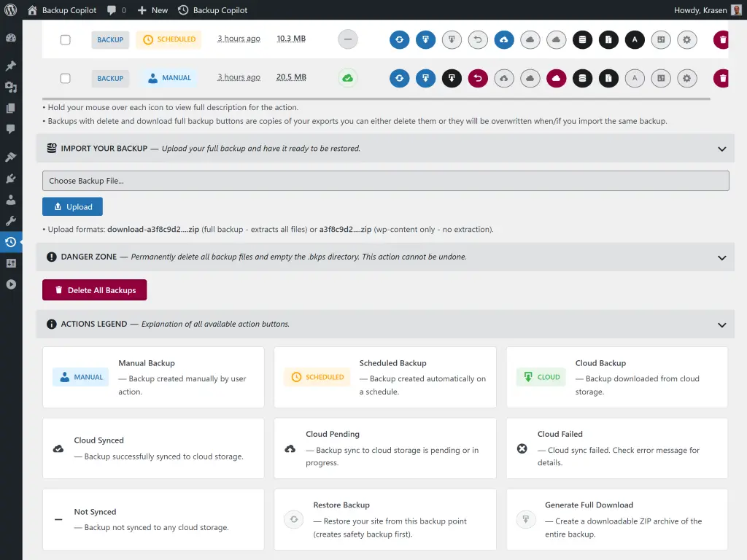
Task: Open the 10.3 MB backup size link
Action: pyautogui.click(x=291, y=39)
